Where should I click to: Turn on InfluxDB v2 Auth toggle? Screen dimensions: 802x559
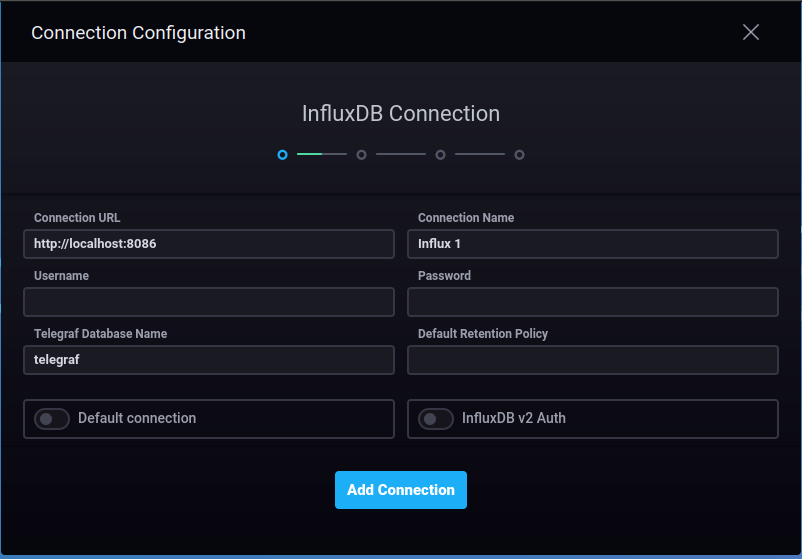pos(436,419)
